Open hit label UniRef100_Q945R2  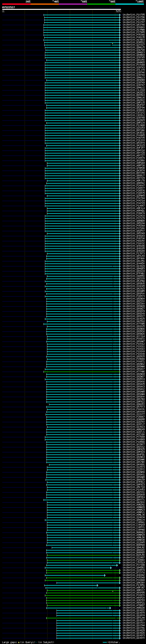[134, 567]
